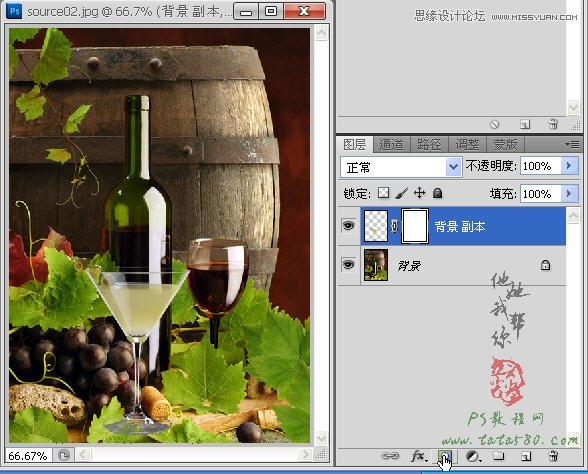Viewport: 588px width, 474px height.
Task: Click the document scroll left arrow
Action: coord(83,455)
